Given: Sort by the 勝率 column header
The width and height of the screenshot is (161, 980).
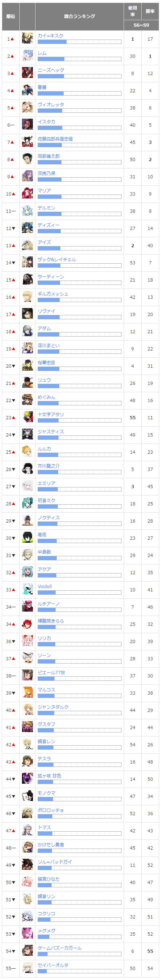Looking at the screenshot, I should point(150,11).
